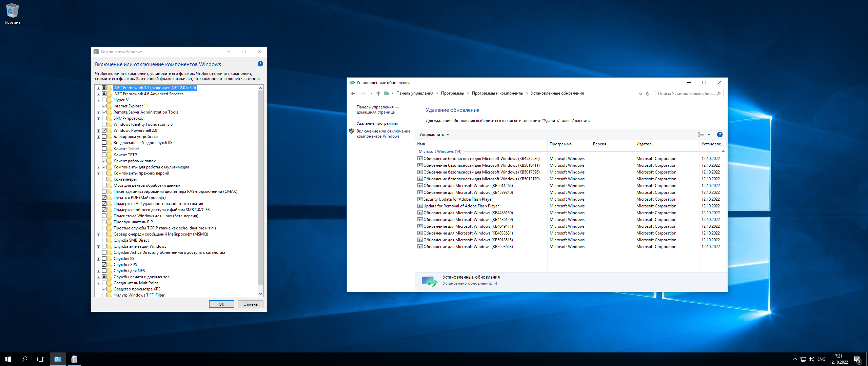Click the Forward arrow in updates window

tap(363, 94)
